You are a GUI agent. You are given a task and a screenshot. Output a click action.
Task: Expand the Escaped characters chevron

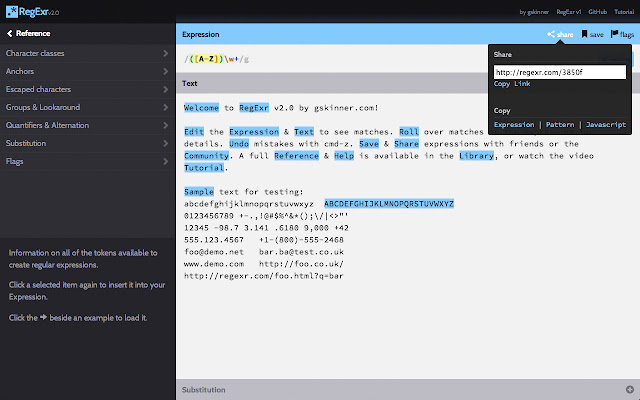(165, 89)
